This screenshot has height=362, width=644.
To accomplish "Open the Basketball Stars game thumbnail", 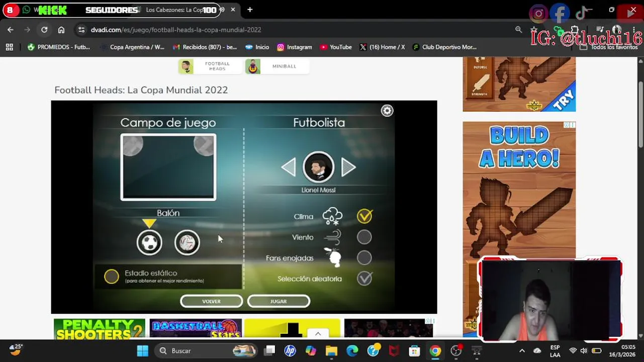I will (x=196, y=328).
